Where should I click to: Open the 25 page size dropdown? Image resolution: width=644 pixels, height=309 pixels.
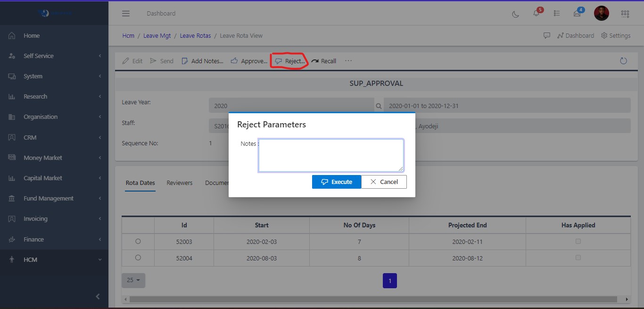click(133, 280)
